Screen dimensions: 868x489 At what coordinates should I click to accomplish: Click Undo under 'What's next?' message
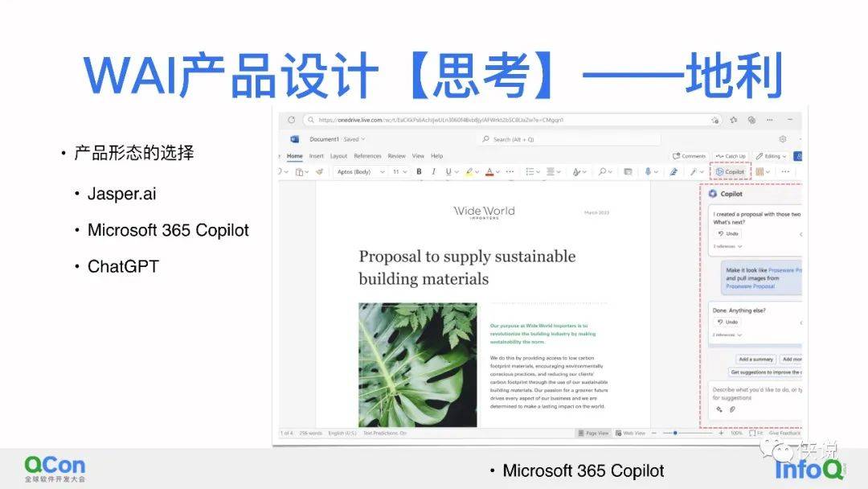click(728, 234)
